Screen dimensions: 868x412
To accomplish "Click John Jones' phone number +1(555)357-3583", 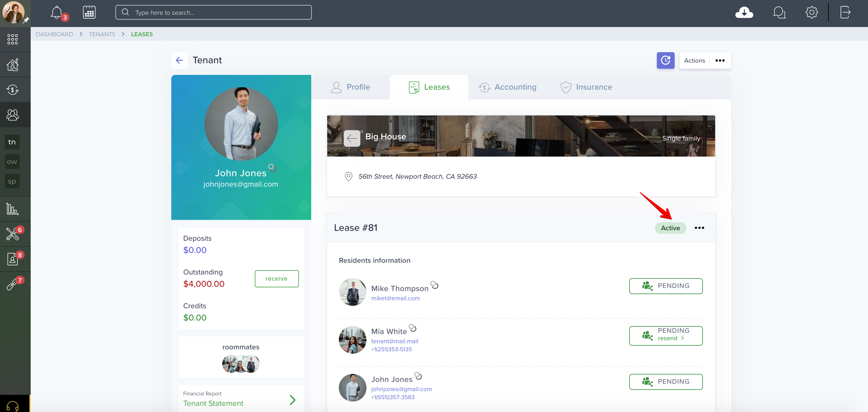I will tap(393, 397).
